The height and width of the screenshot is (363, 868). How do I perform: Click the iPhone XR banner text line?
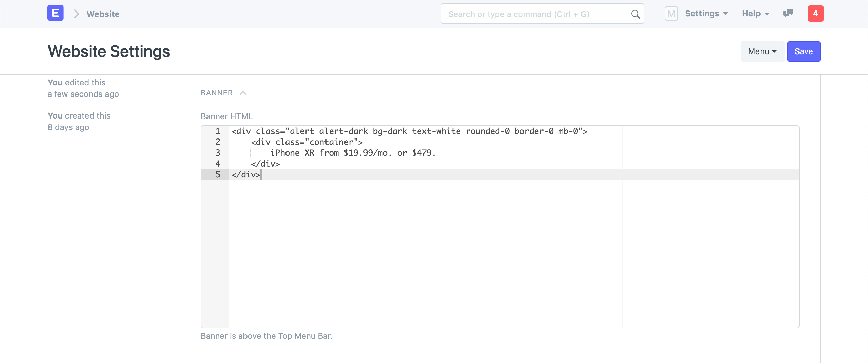(x=353, y=153)
